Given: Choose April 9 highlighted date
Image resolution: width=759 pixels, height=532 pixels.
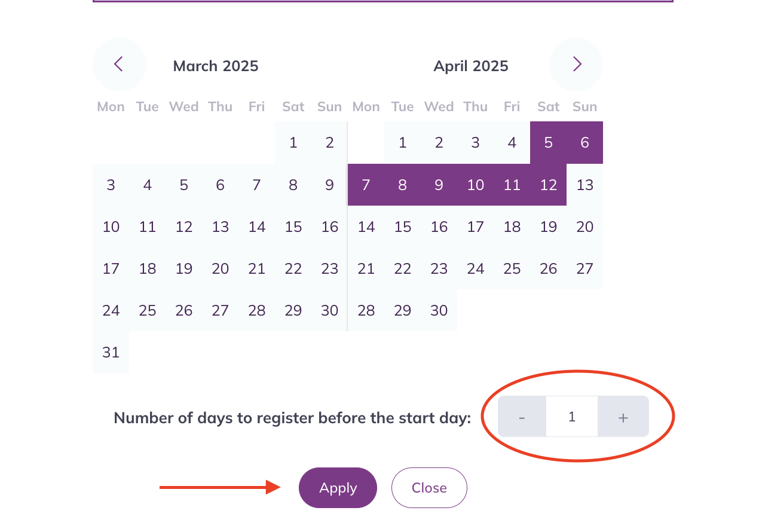Looking at the screenshot, I should 439,185.
